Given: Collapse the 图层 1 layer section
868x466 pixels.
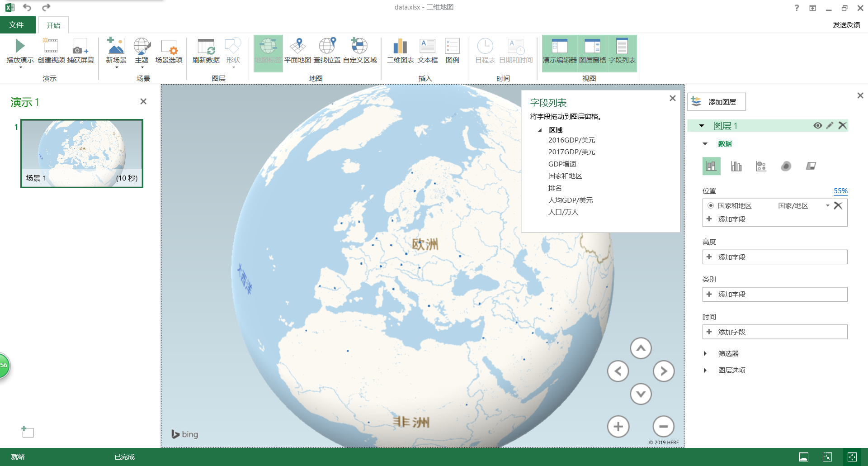Looking at the screenshot, I should (702, 126).
